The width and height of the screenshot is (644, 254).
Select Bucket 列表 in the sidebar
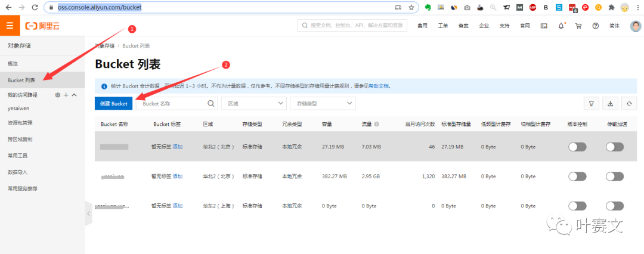pos(42,80)
